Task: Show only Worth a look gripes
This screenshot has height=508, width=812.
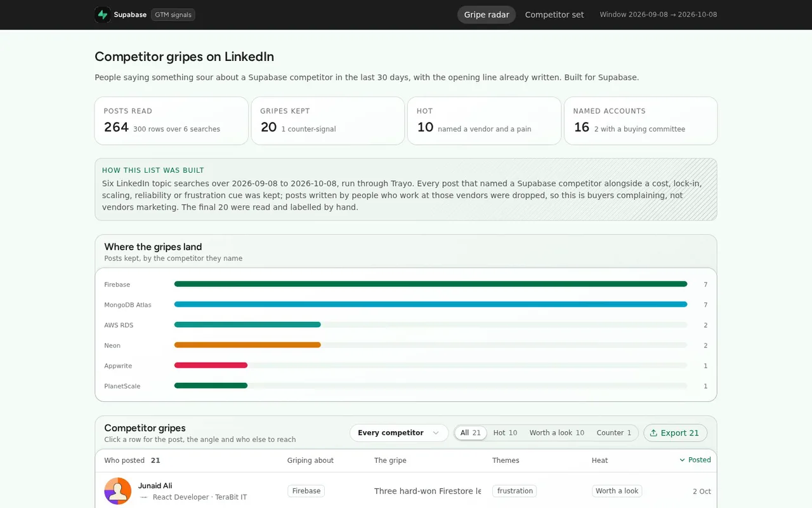Action: pyautogui.click(x=557, y=433)
